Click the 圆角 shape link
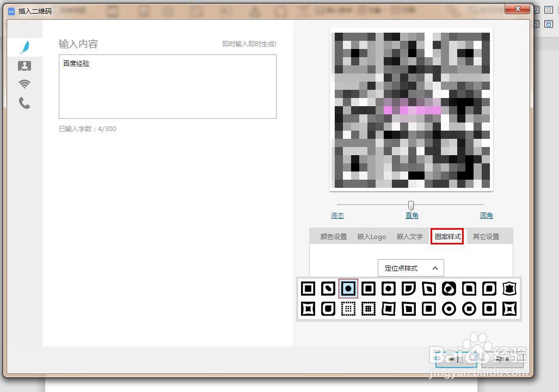Screen dimensions: 559x392 point(486,216)
